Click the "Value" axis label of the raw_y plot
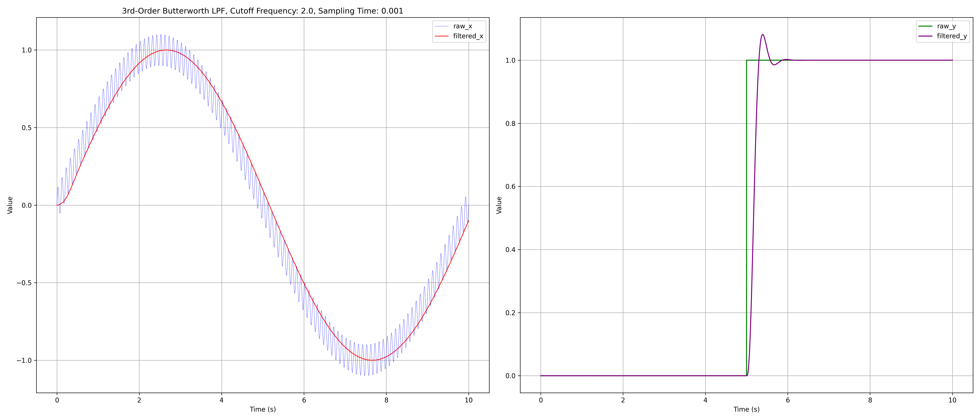Image resolution: width=980 pixels, height=420 pixels. [x=499, y=205]
